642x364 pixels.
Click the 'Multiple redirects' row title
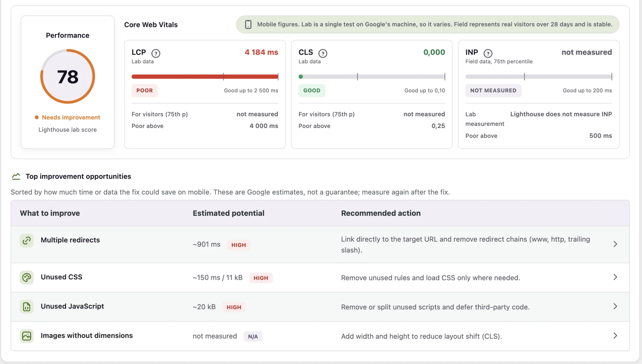(x=70, y=240)
